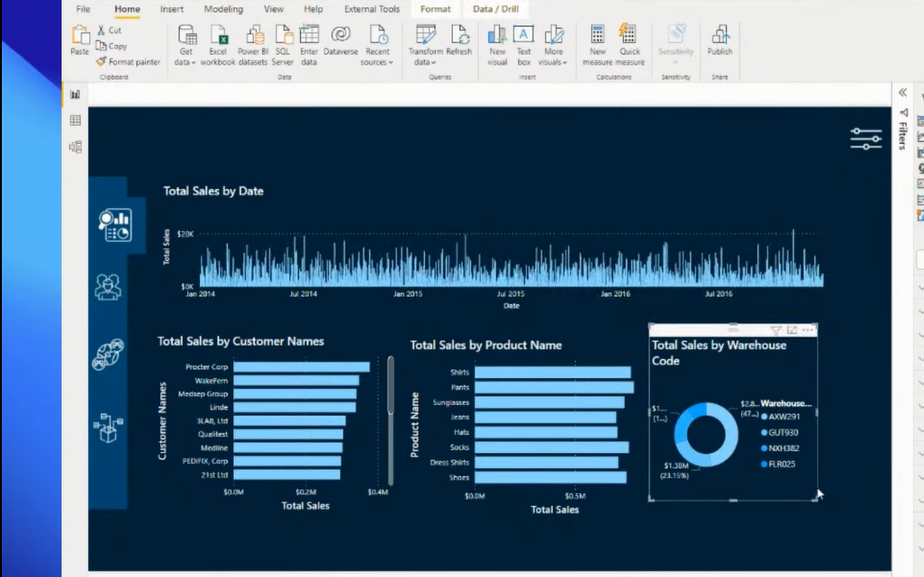Open the Help ribbon tab
Screen dimensions: 924x577
coord(313,9)
